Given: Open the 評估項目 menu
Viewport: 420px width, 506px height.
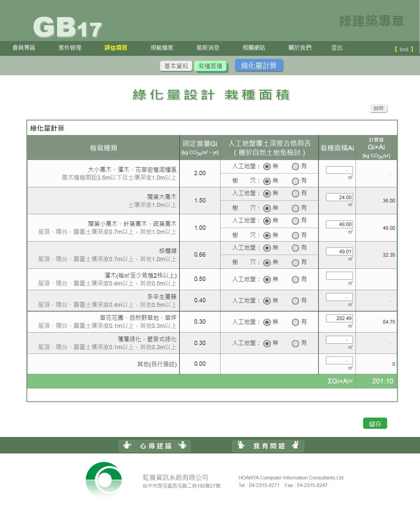Looking at the screenshot, I should [x=116, y=48].
